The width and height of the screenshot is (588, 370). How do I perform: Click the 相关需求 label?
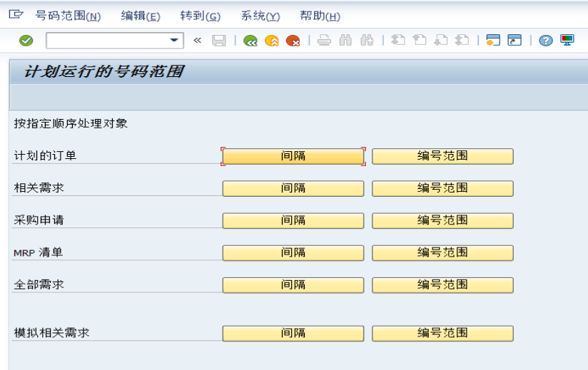click(39, 187)
